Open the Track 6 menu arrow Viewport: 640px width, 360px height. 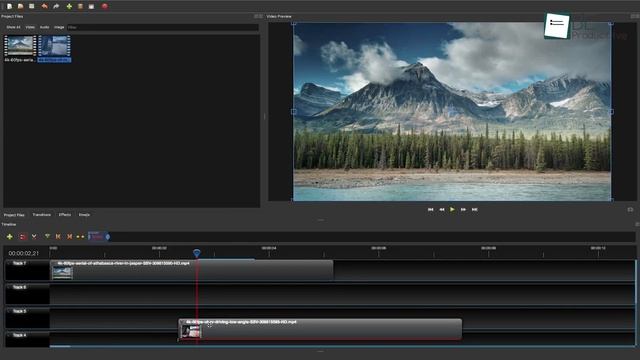pyautogui.click(x=8, y=287)
